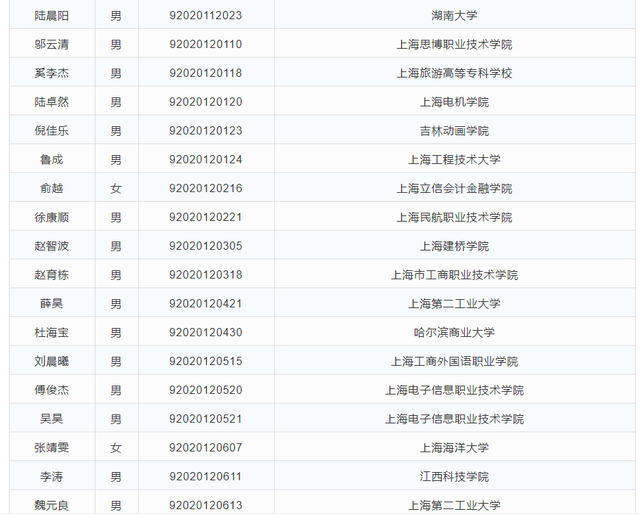Select the name '鲁成'
This screenshot has width=640, height=516.
coord(51,159)
